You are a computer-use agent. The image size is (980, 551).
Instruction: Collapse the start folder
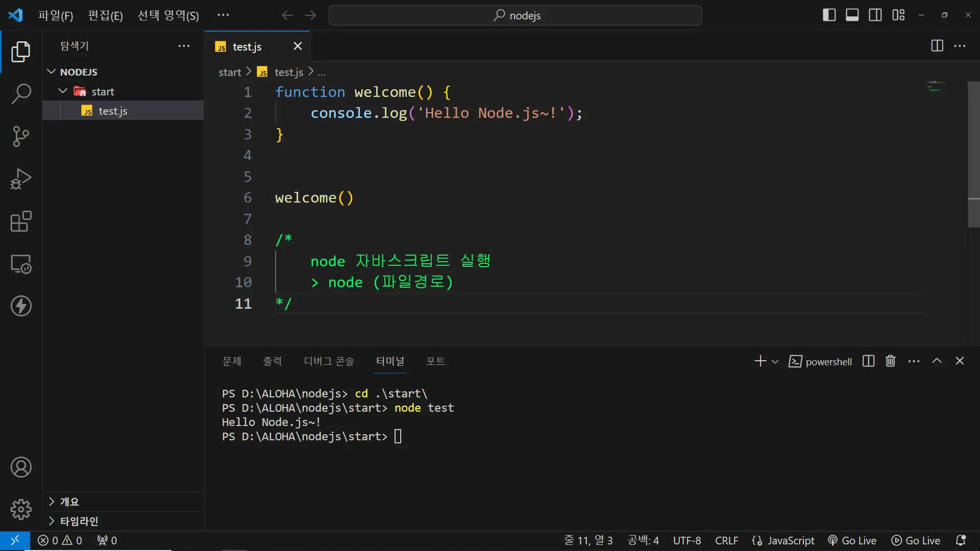63,91
